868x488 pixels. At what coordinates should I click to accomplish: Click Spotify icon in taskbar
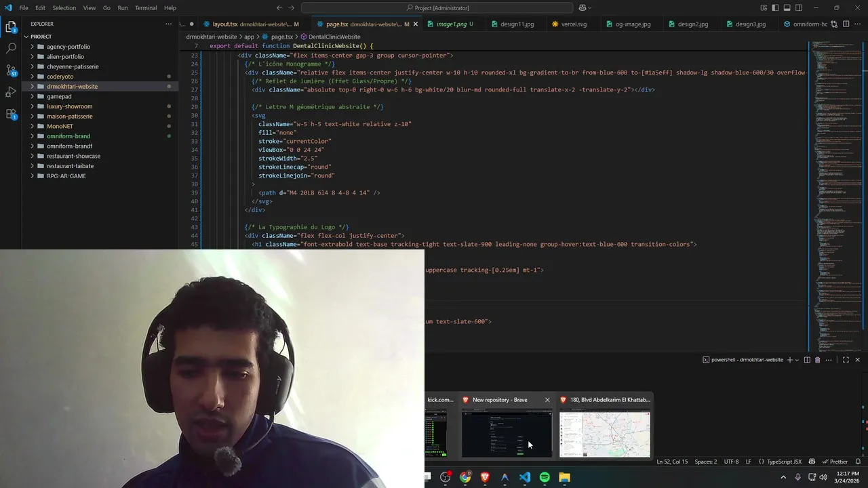pos(545,477)
